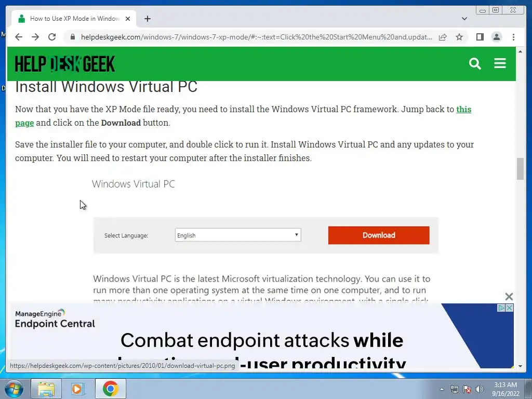This screenshot has width=532, height=399.
Task: Open the hamburger site menu
Action: click(x=500, y=63)
